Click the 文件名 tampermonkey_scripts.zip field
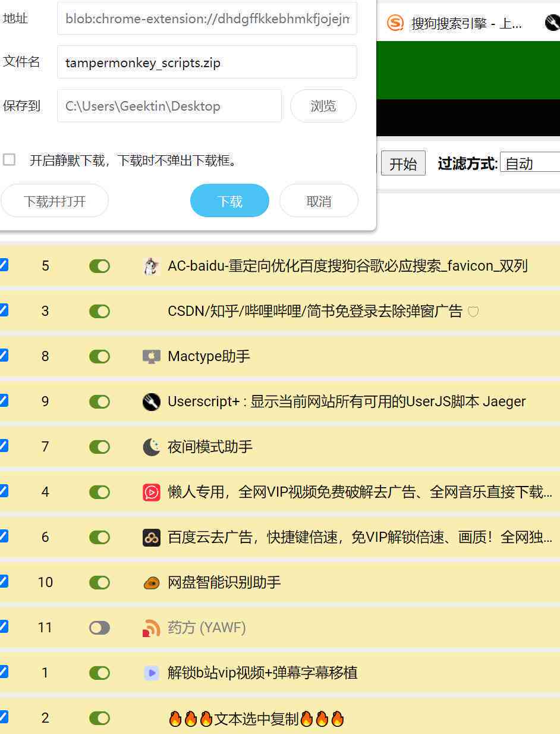The image size is (560, 734). (x=207, y=62)
